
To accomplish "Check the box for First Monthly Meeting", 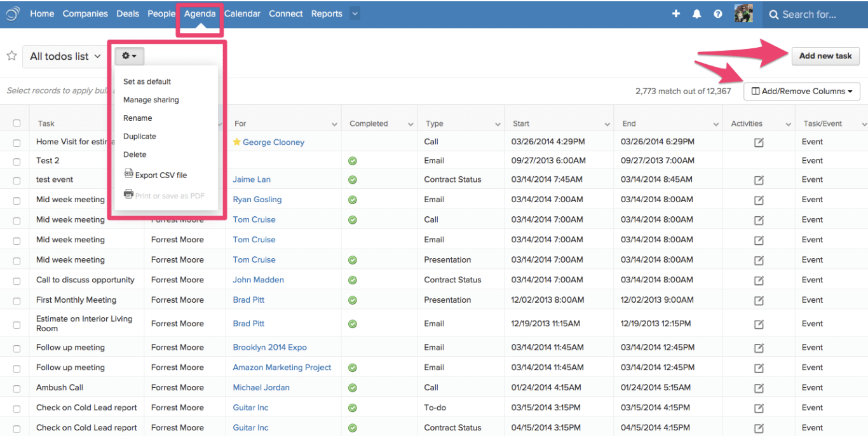I will (16, 299).
